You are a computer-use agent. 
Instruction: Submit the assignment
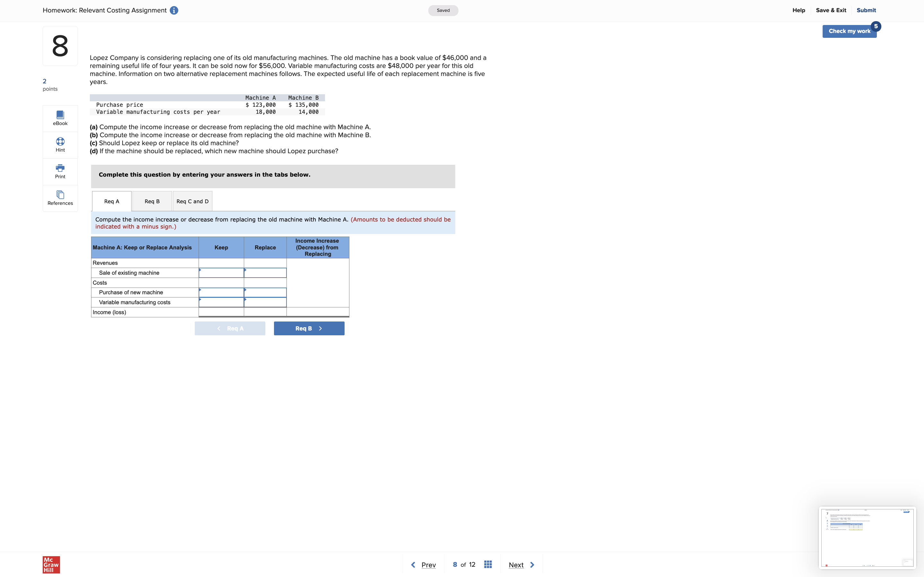(866, 10)
